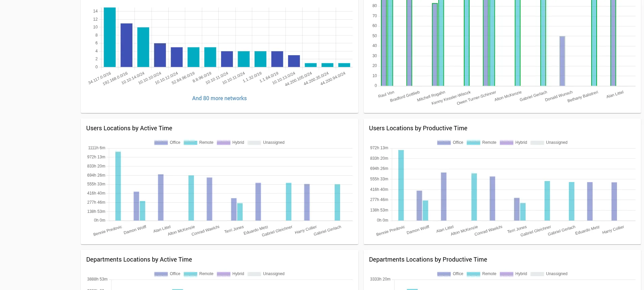Click the 44.200.105.0/24 network bar
This screenshot has width=644, height=290.
311,65
